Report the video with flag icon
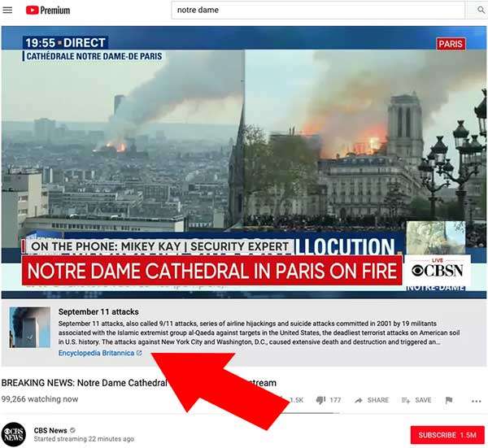The image size is (488, 448). coord(449,400)
